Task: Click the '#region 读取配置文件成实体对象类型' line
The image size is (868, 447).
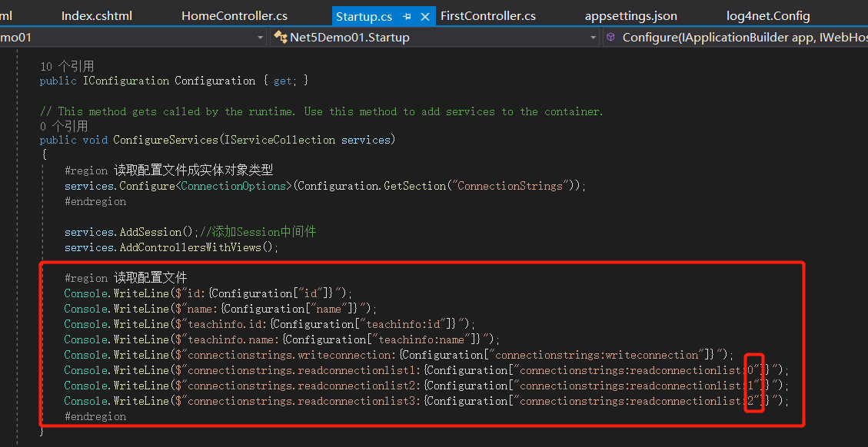Action: pos(169,171)
